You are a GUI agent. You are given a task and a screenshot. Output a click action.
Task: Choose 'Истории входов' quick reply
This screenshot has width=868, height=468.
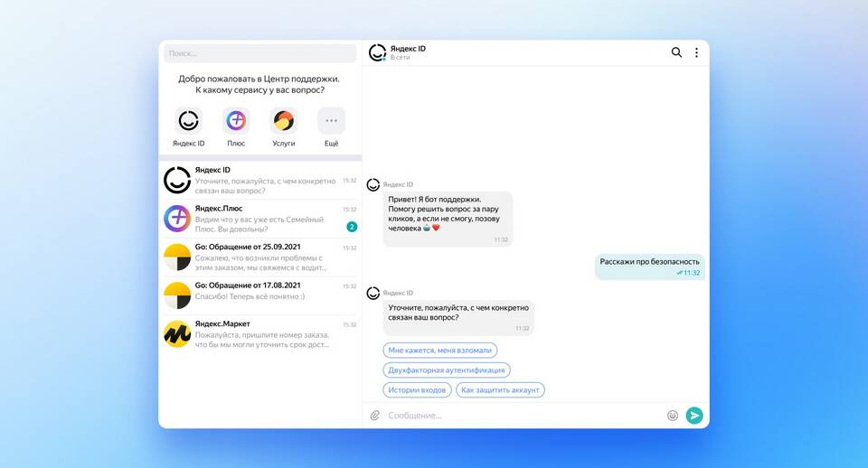pos(417,390)
